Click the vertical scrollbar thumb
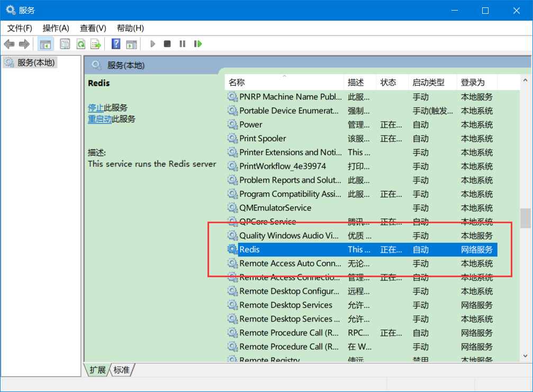The width and height of the screenshot is (533, 392). click(525, 218)
